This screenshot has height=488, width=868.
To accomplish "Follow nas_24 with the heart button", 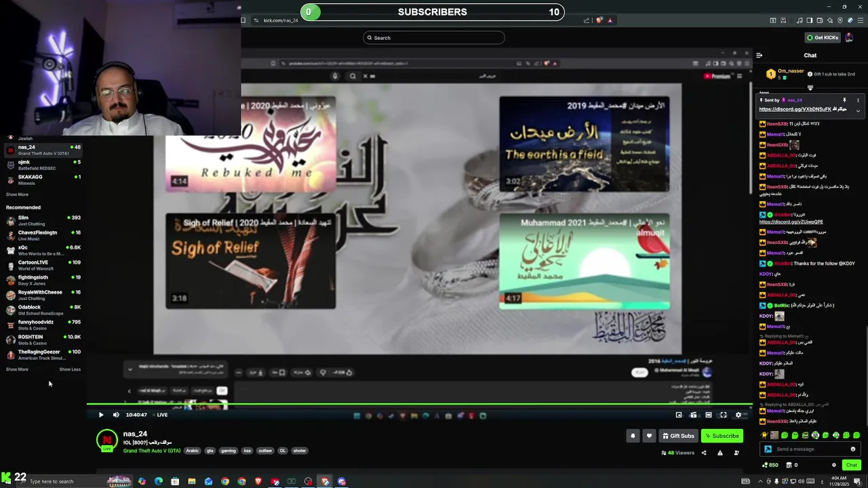I will 649,436.
